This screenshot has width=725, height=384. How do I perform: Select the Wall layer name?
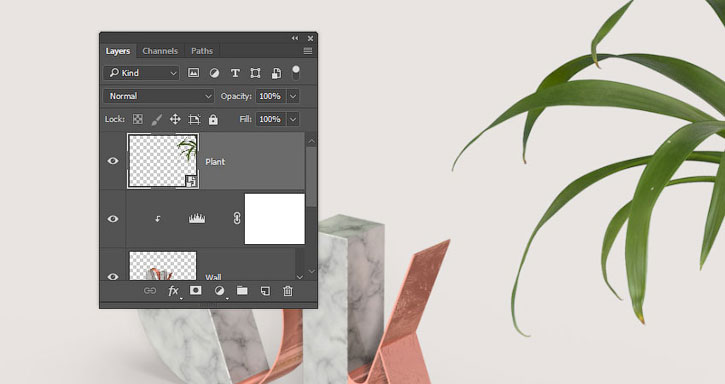coord(213,277)
